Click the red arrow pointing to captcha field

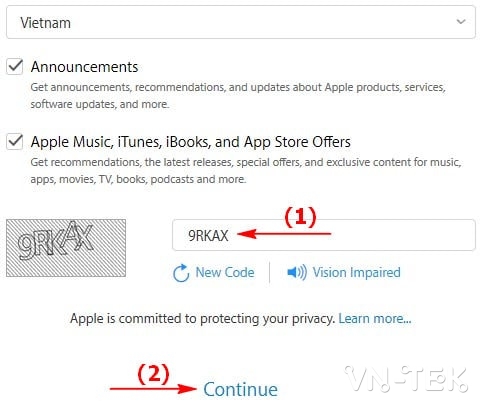[x=284, y=234]
